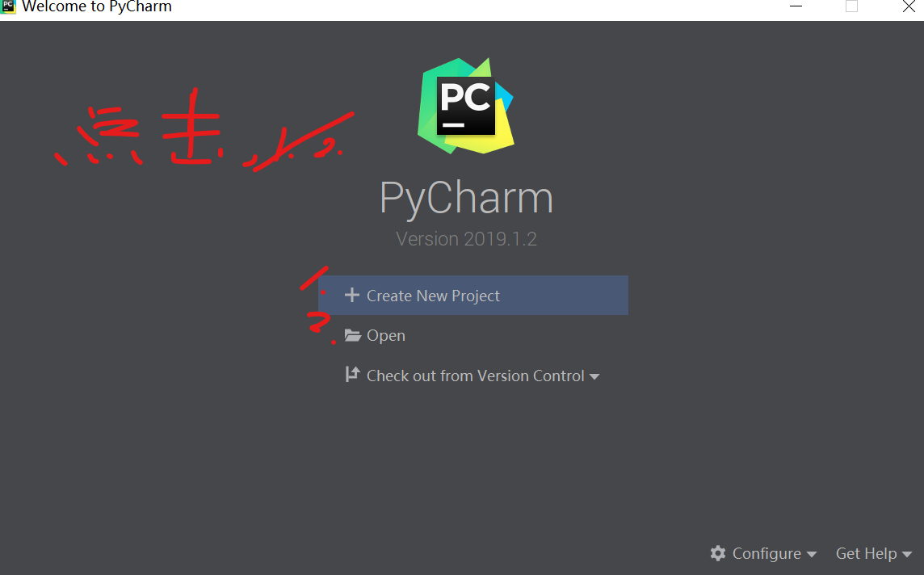The width and height of the screenshot is (924, 575).
Task: Choose the Open option
Action: click(386, 335)
